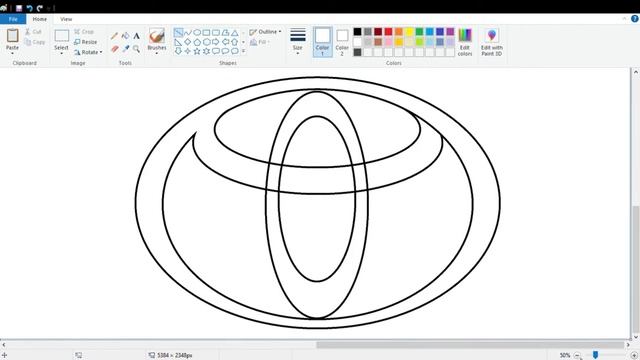Viewport: 640px width, 360px height.
Task: Click Edit with Paint 3D button
Action: (491, 42)
